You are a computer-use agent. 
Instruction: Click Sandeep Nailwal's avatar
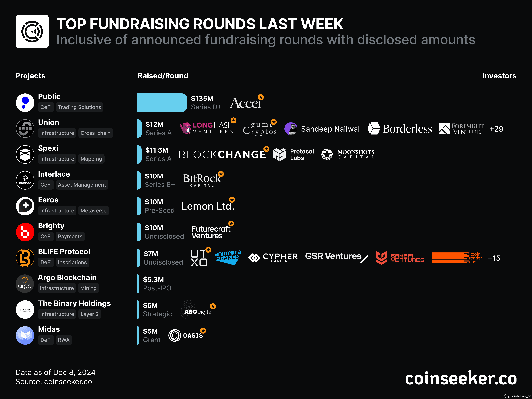(291, 129)
